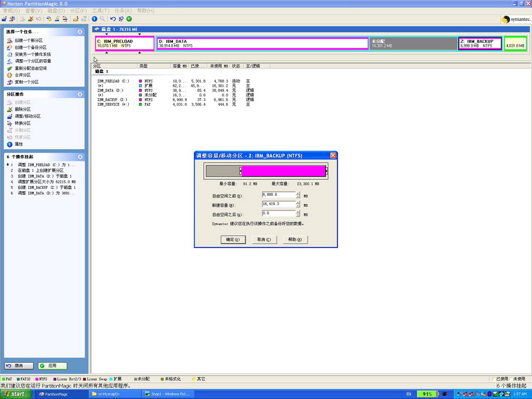Screen dimensions: 532x399
Task: Select the 删除分区 operation icon
Action: [9, 110]
